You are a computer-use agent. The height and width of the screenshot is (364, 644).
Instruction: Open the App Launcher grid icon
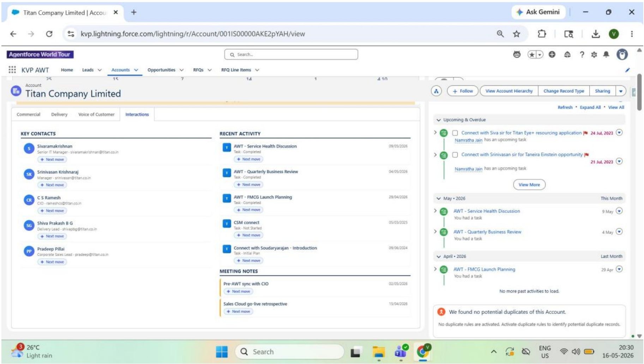(12, 69)
